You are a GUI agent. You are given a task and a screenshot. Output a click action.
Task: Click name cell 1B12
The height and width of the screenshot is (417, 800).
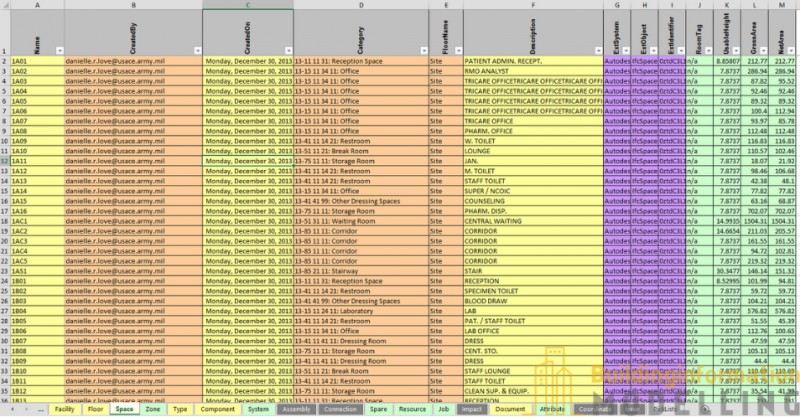(37, 391)
